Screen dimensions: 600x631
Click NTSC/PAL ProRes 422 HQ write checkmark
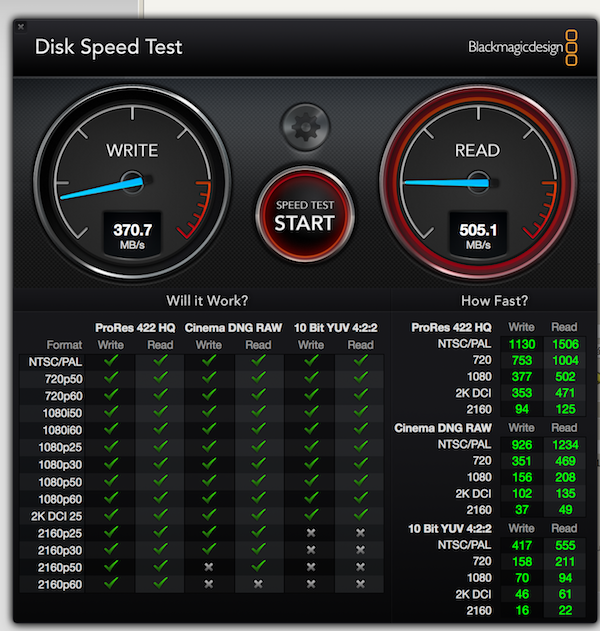[x=111, y=360]
